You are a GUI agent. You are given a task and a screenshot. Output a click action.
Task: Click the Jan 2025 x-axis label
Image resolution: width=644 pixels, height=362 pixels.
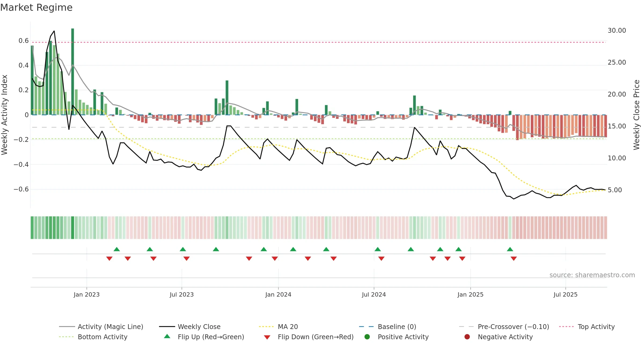[470, 295]
